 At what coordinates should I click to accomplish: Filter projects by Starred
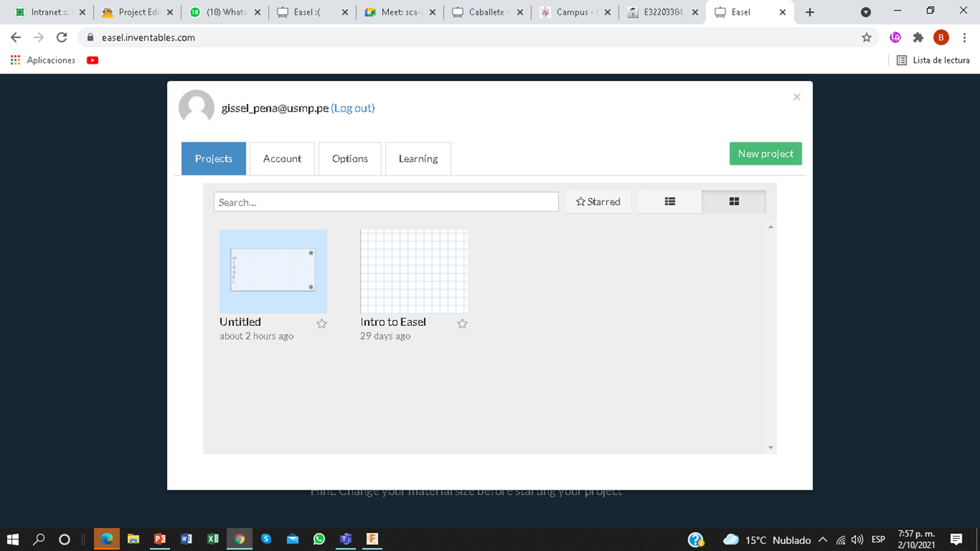(x=598, y=201)
